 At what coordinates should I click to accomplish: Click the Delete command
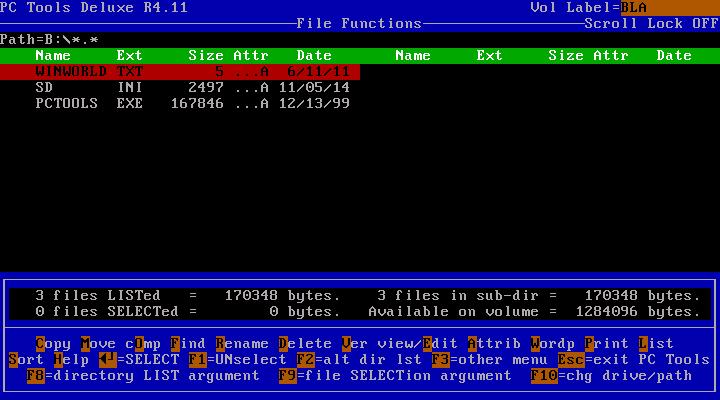click(304, 343)
